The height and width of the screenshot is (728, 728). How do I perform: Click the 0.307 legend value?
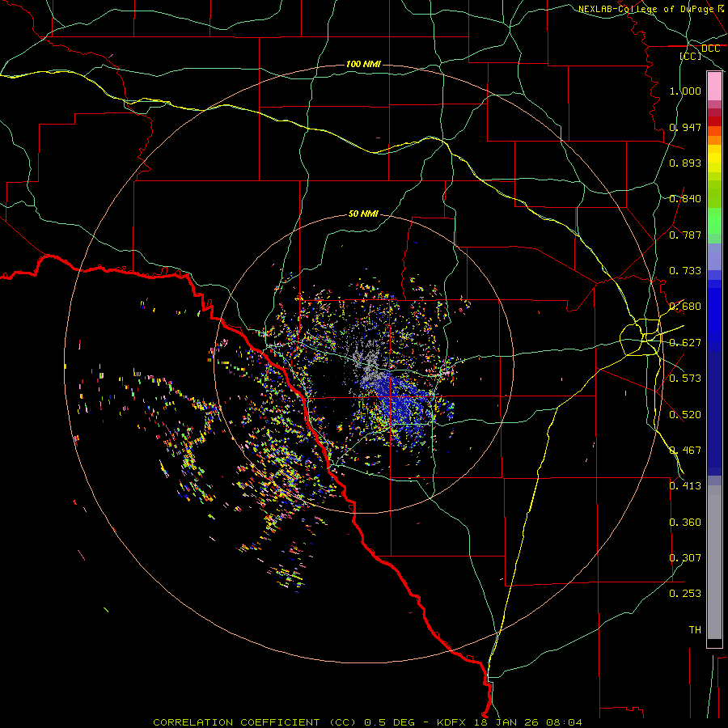tap(685, 558)
